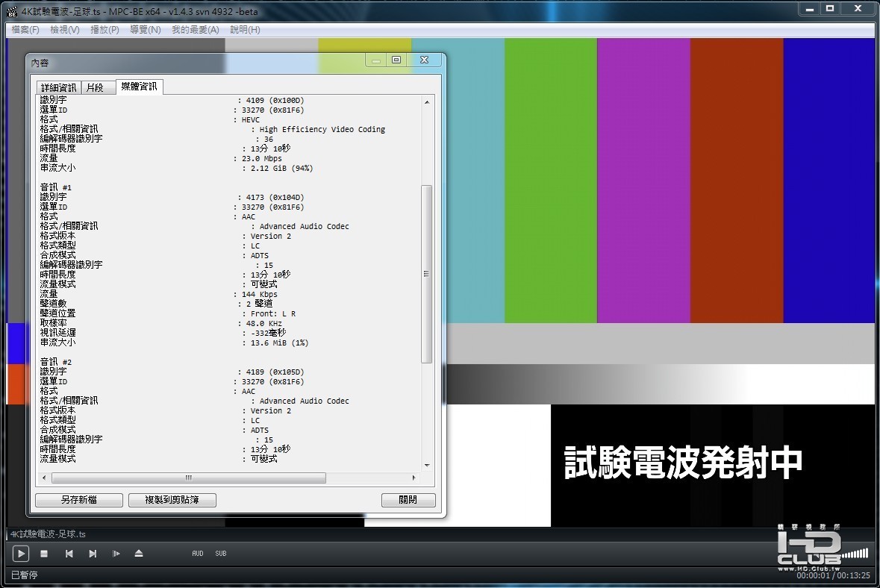The height and width of the screenshot is (588, 880).
Task: Skip to next file button
Action: (93, 554)
